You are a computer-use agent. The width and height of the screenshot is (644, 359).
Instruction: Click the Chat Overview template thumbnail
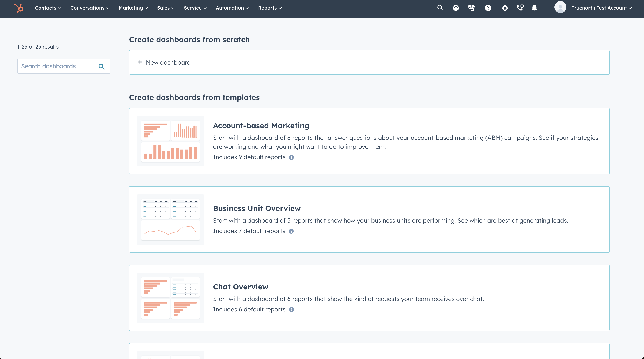pyautogui.click(x=171, y=298)
